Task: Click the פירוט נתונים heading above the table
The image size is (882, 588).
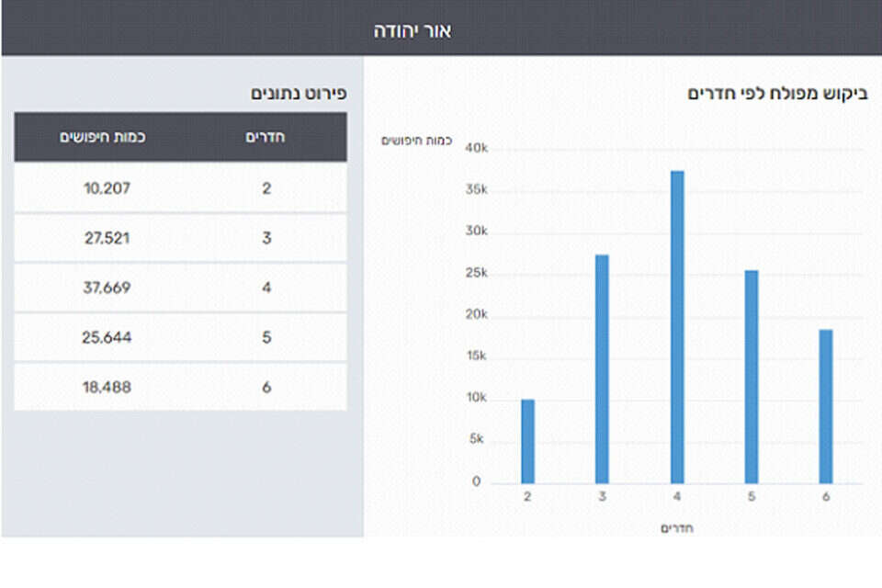Action: point(299,94)
